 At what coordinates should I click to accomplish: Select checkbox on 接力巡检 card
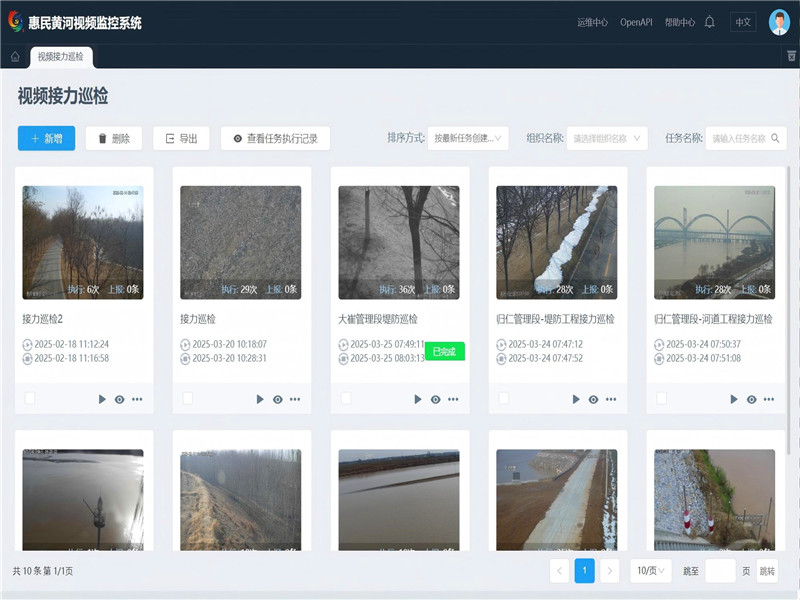click(x=188, y=398)
